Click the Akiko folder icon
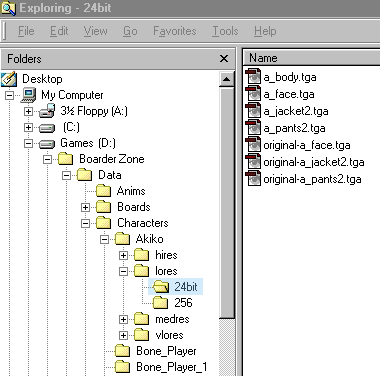This screenshot has height=380, width=380. pos(123,239)
